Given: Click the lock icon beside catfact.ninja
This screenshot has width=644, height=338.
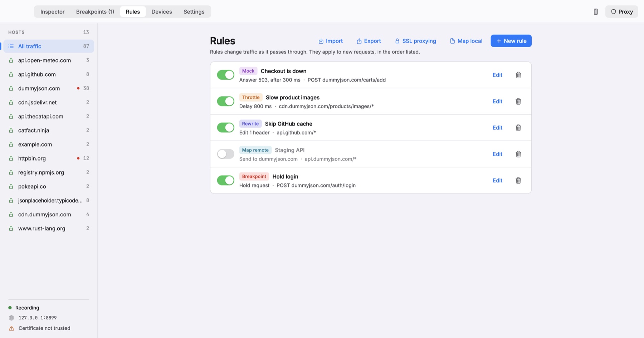Looking at the screenshot, I should point(11,131).
